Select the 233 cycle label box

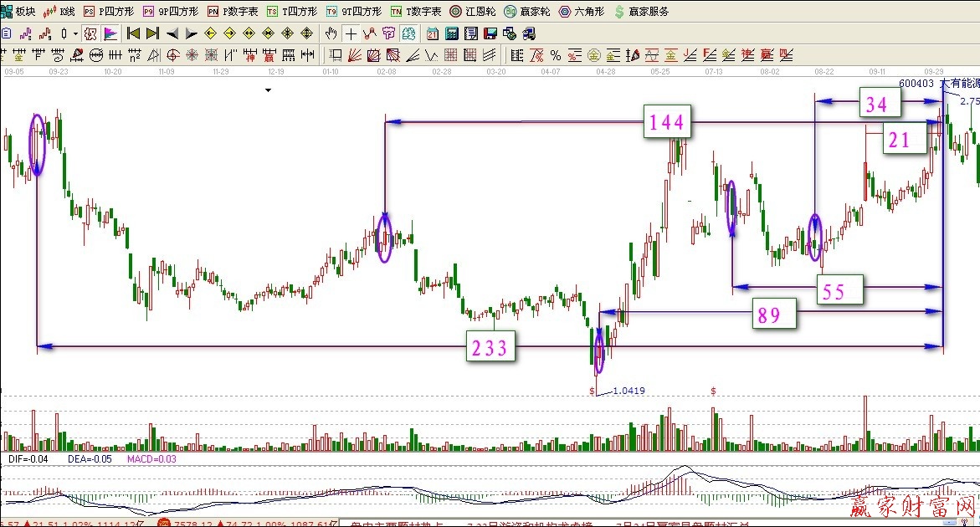[490, 347]
